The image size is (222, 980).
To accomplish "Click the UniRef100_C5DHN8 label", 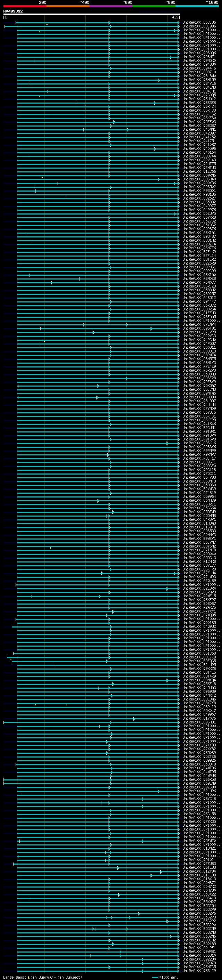I will [x=199, y=516].
